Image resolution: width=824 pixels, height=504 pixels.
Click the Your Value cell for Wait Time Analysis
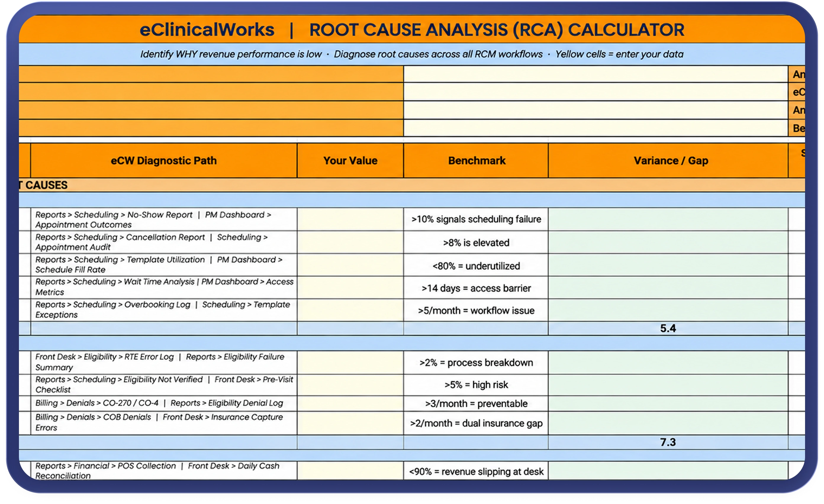pyautogui.click(x=350, y=287)
